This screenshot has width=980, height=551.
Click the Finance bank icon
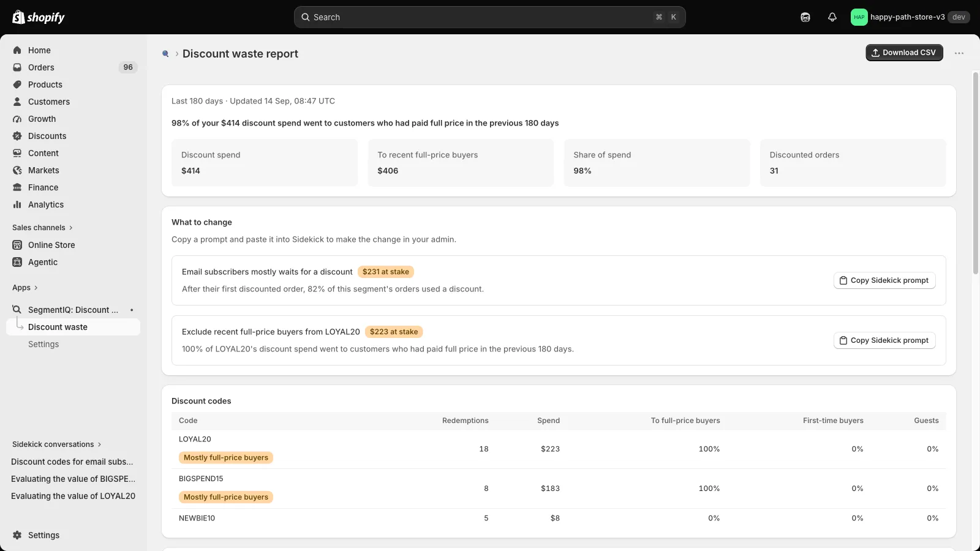(17, 187)
